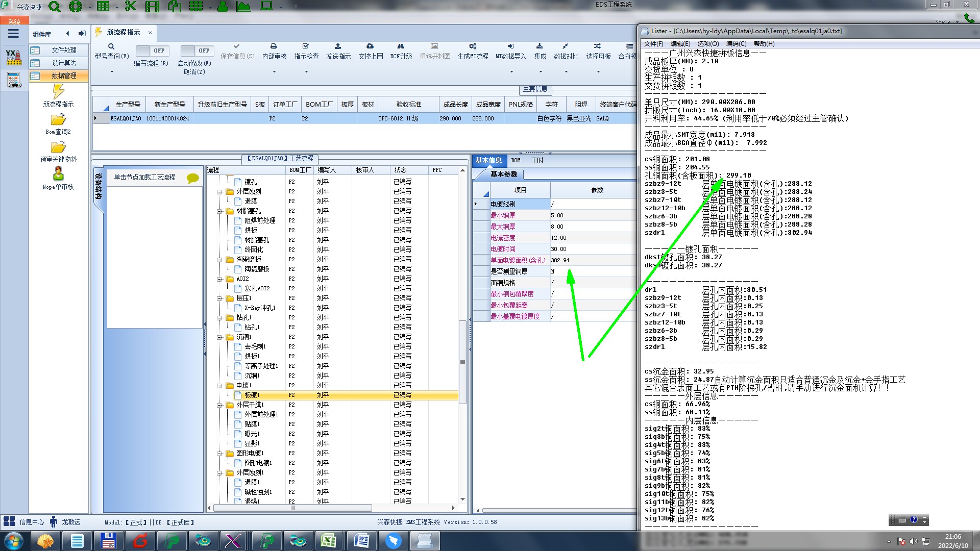
Task: Click the red 系统 tab button
Action: coord(14,21)
